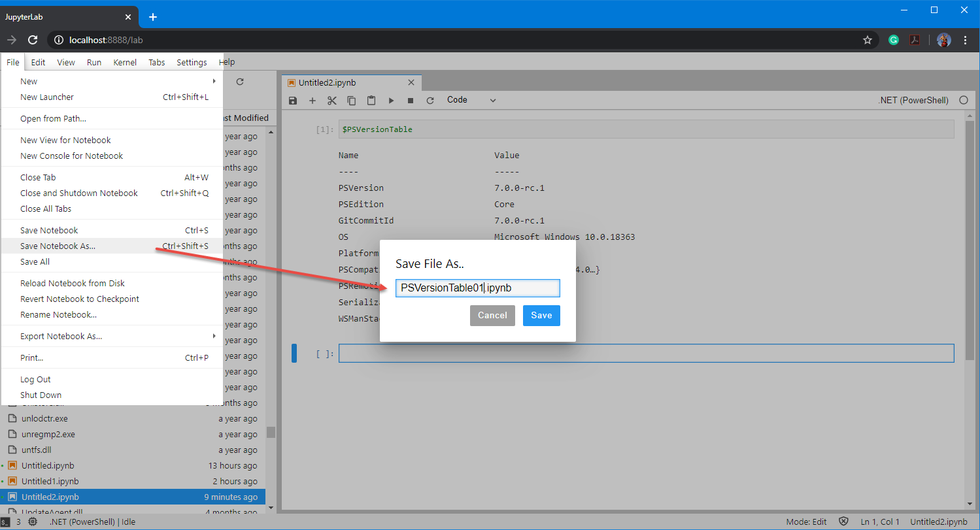Click the kernel chip icon in status bar

pos(33,522)
